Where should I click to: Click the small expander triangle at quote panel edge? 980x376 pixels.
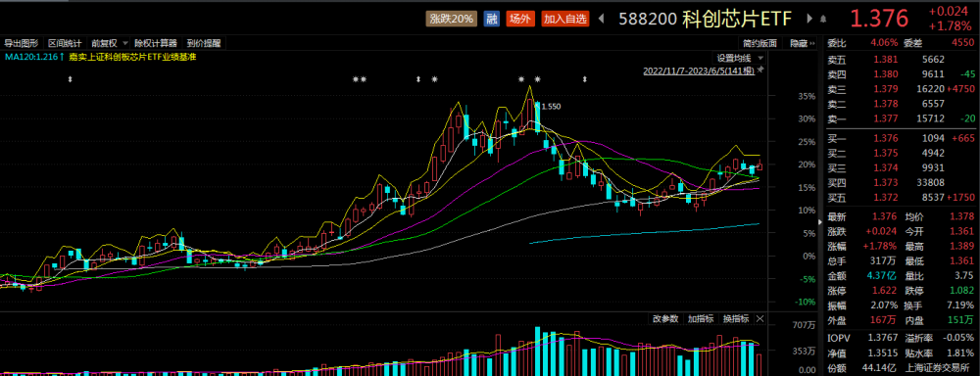(x=821, y=222)
